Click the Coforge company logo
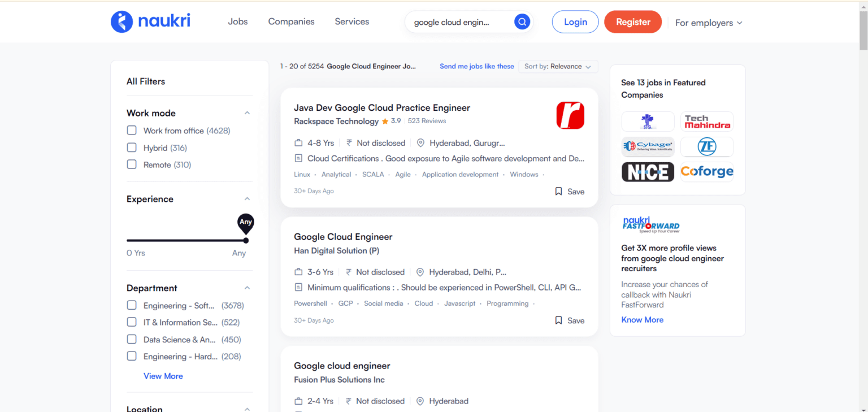The image size is (868, 412). (x=706, y=171)
